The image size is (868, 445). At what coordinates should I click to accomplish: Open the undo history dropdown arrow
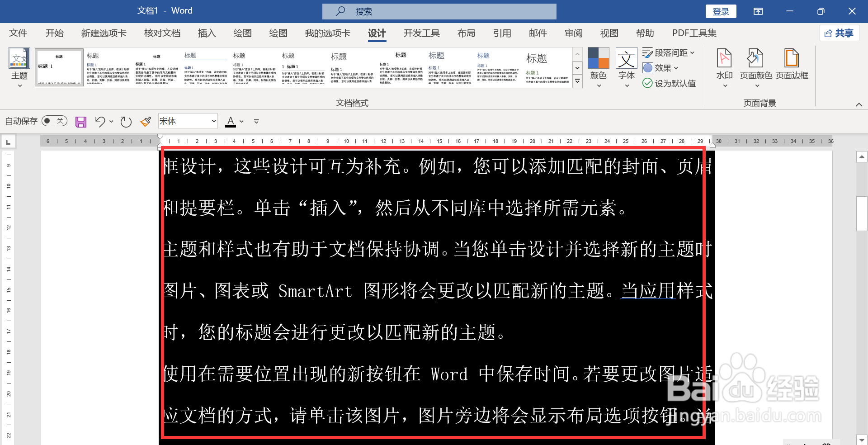(x=111, y=121)
